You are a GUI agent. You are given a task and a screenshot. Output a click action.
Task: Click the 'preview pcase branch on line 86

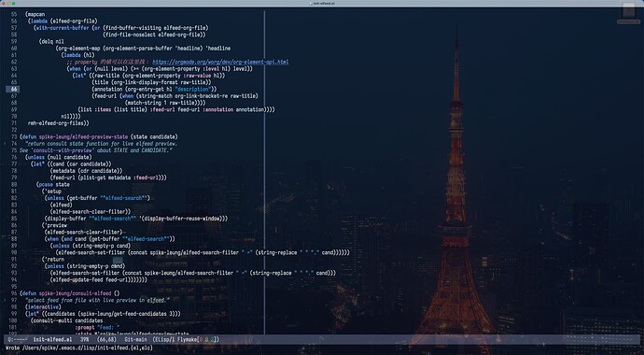point(54,225)
